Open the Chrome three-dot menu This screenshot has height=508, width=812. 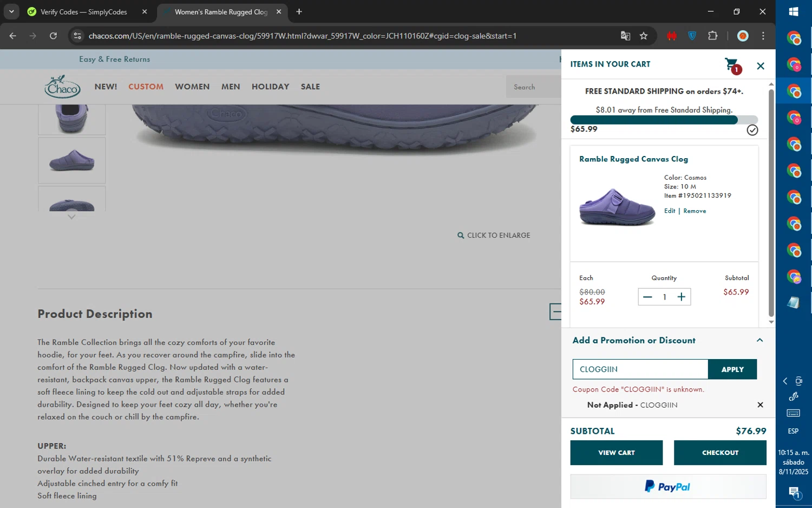coord(763,36)
